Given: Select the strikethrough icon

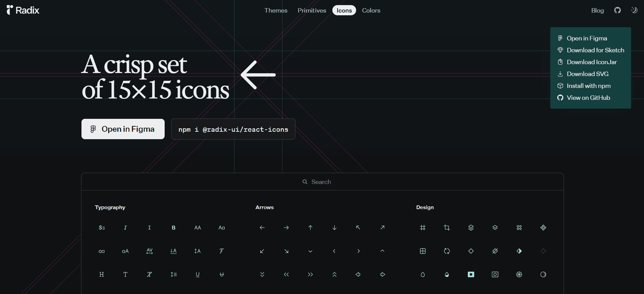Looking at the screenshot, I should tap(222, 274).
